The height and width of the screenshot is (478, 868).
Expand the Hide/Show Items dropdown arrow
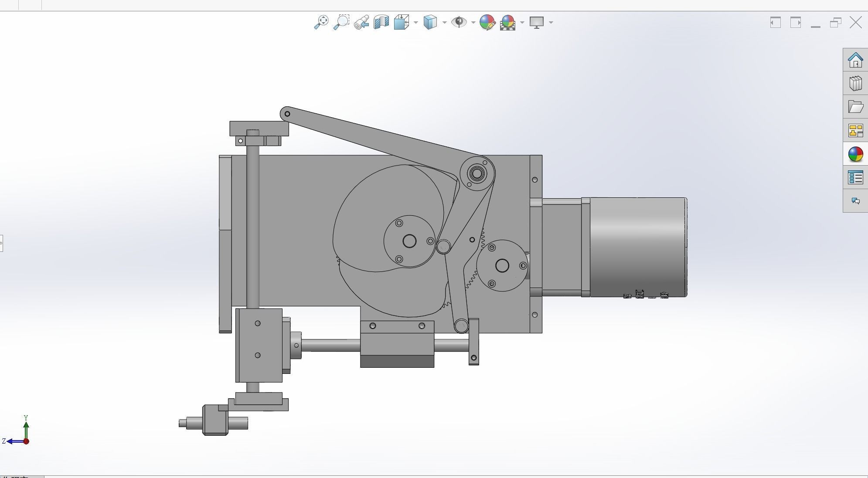473,22
